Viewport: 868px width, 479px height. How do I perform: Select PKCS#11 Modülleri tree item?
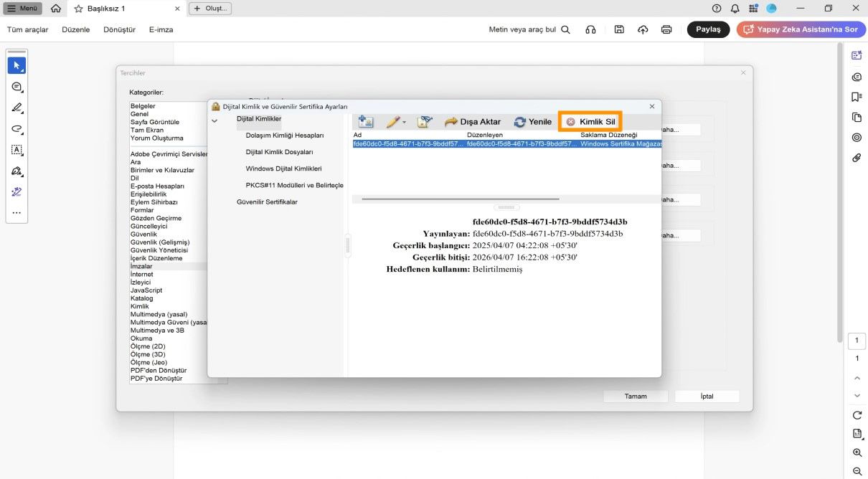pyautogui.click(x=294, y=185)
